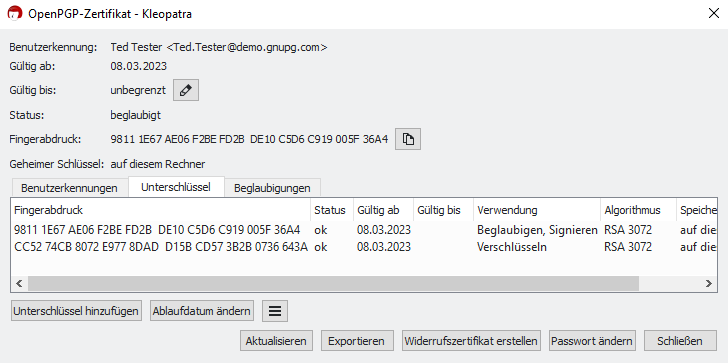Switch to the Benutzerkennungen tab
The image size is (728, 363).
pos(69,188)
